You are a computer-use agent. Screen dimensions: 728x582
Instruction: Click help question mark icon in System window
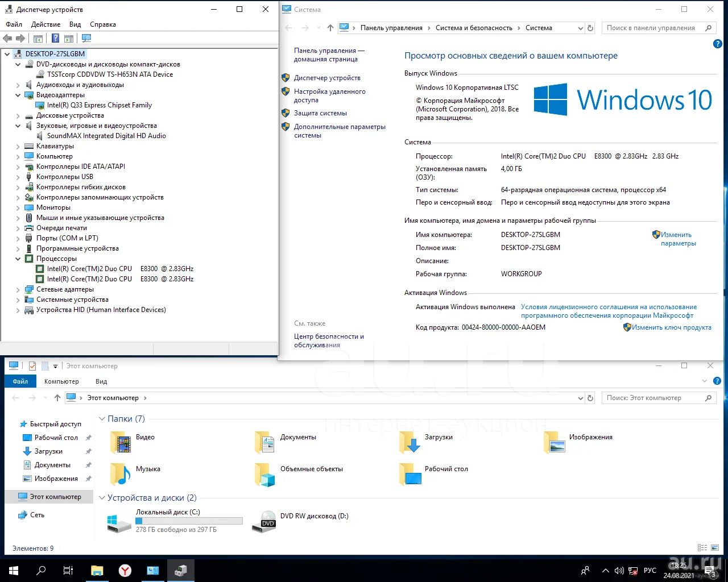pos(717,44)
